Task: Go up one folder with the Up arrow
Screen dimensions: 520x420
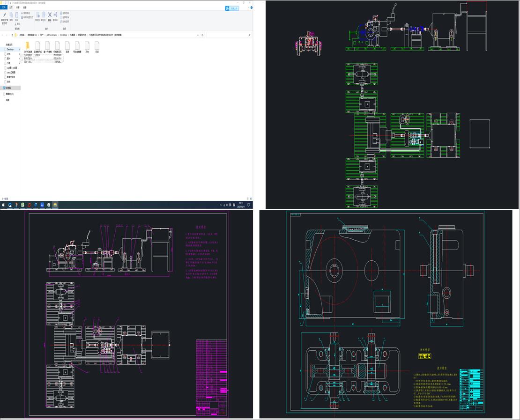Action: click(12, 35)
